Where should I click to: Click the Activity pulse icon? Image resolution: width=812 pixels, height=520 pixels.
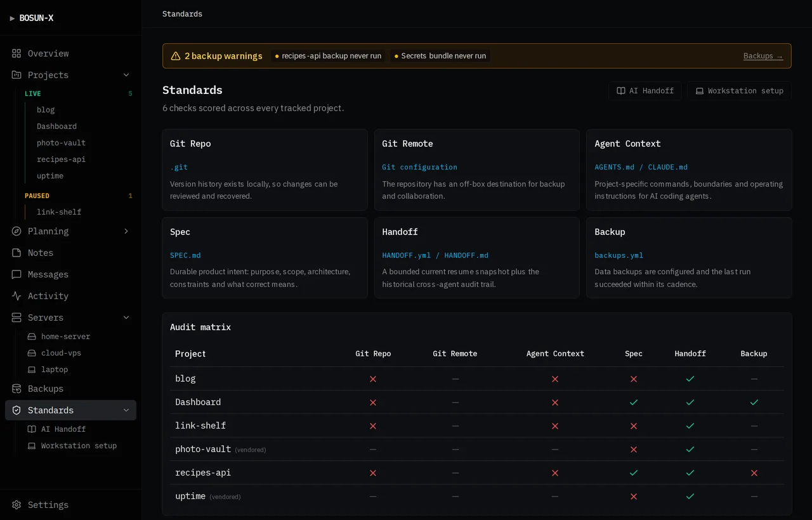click(x=16, y=296)
